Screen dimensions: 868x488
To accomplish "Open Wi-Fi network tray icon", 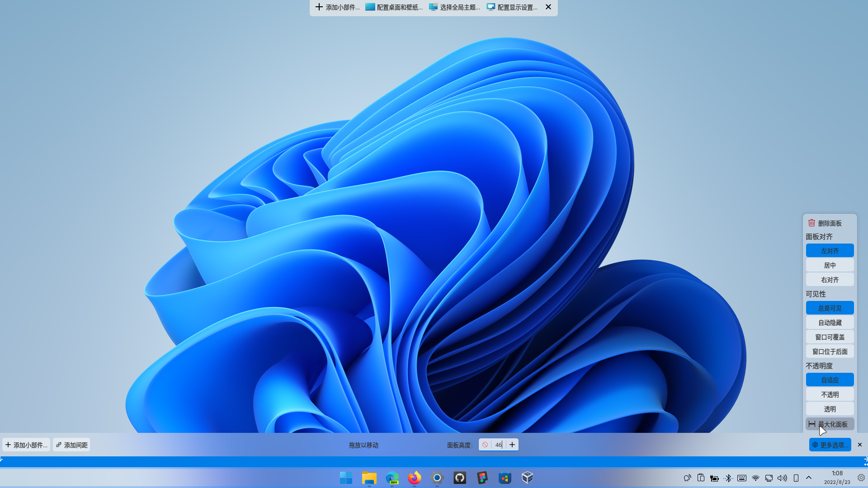I will (755, 478).
